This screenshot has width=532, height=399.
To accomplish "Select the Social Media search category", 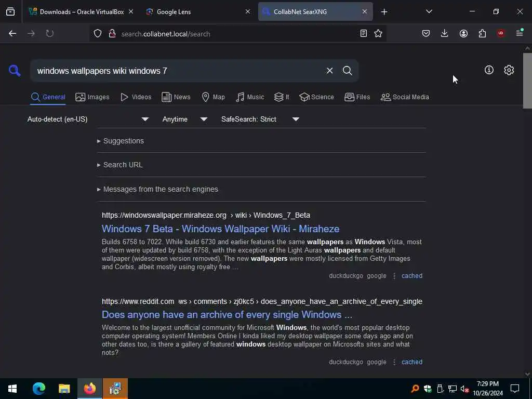I will click(x=405, y=97).
